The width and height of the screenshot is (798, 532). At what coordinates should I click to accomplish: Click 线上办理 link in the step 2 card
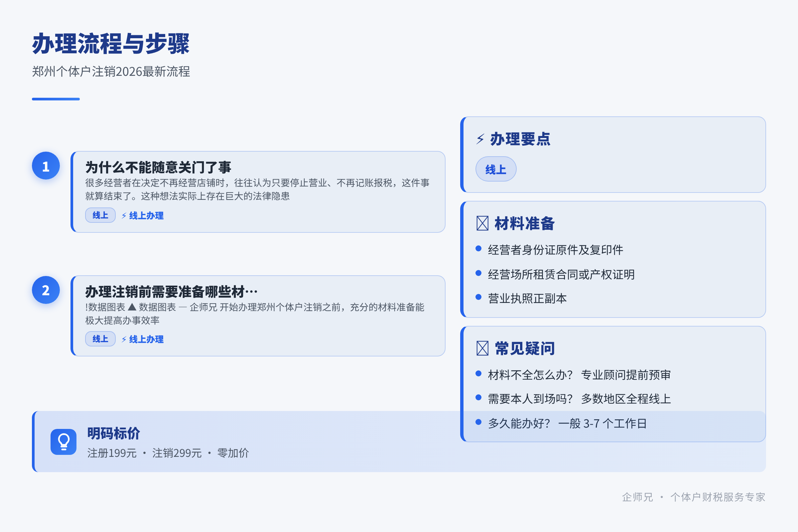pos(143,339)
